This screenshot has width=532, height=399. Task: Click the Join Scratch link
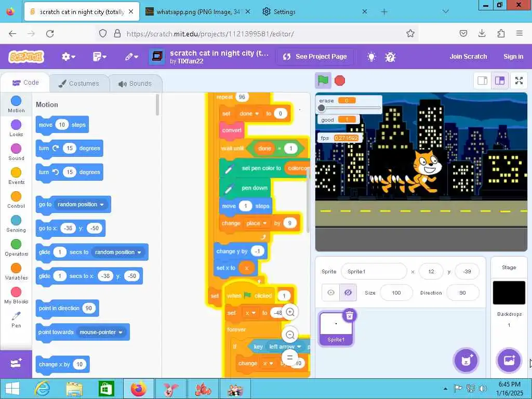468,57
